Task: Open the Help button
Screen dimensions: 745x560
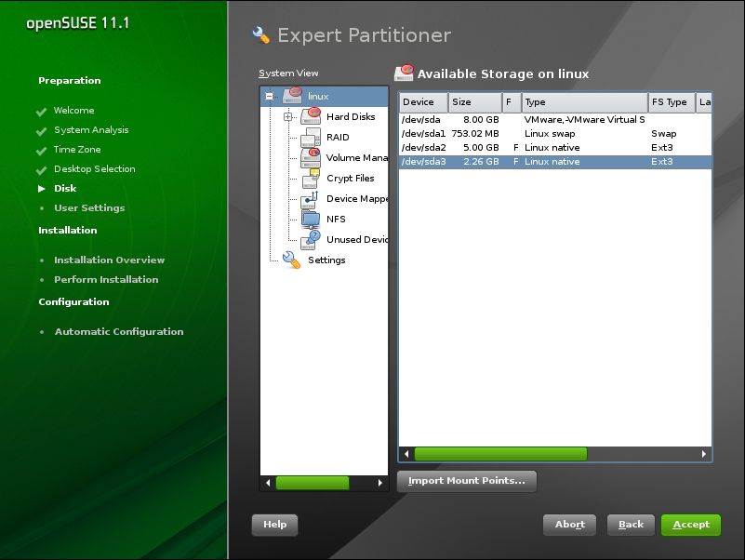Action: [274, 525]
